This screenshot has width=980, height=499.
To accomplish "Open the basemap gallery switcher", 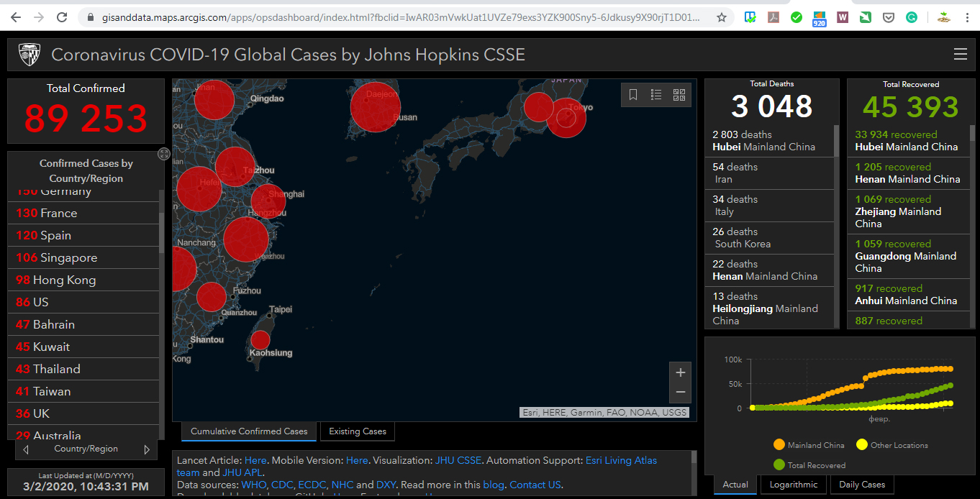I will click(x=679, y=95).
